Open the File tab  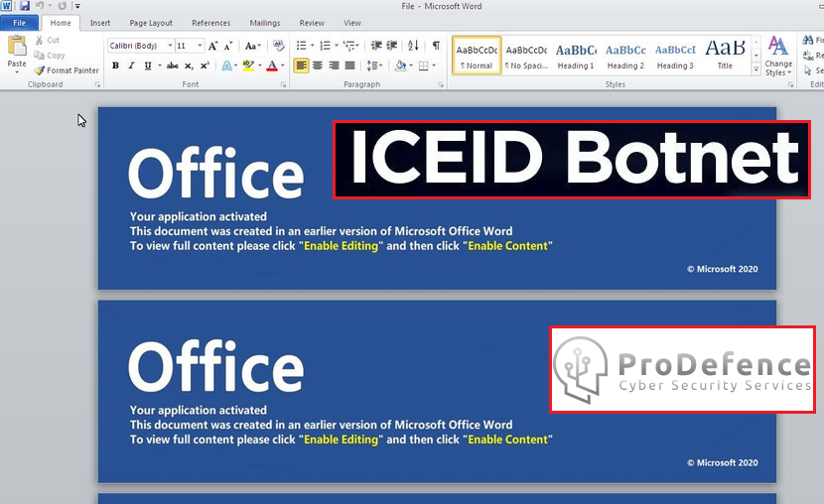(20, 23)
